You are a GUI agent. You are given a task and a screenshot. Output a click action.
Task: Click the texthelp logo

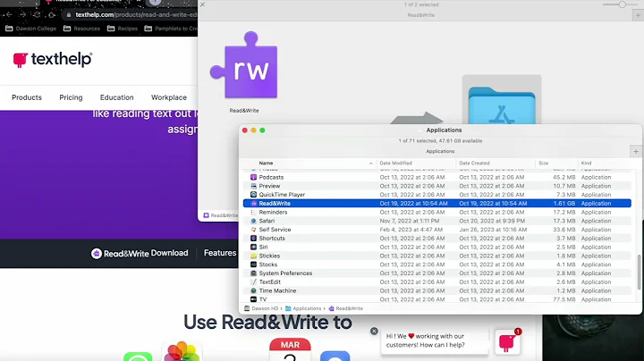click(52, 60)
